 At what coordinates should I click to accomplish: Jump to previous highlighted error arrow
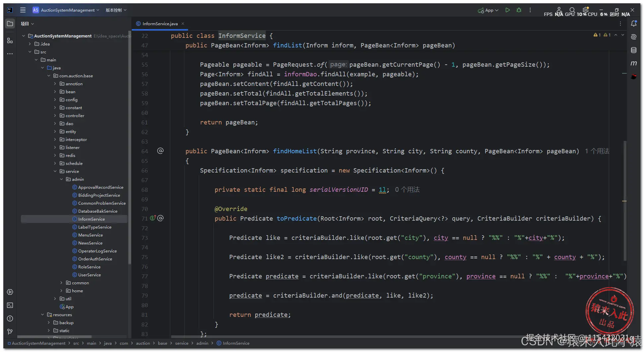(x=616, y=35)
